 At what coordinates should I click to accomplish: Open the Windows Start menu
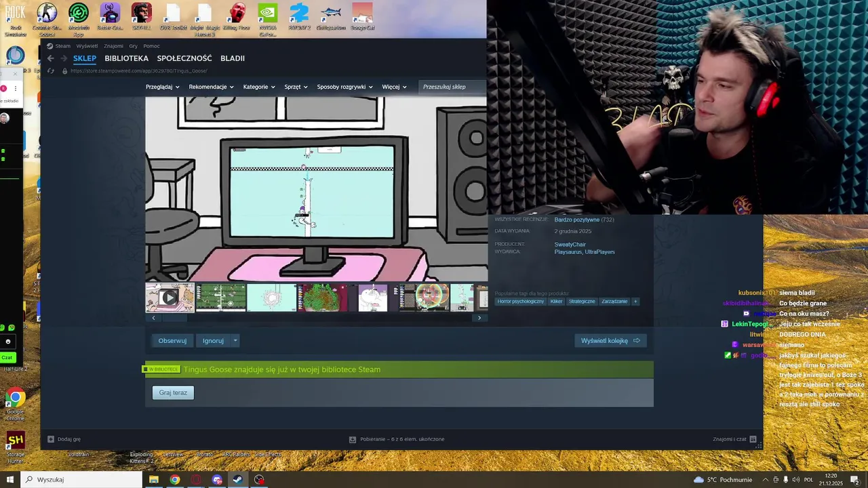(x=9, y=479)
